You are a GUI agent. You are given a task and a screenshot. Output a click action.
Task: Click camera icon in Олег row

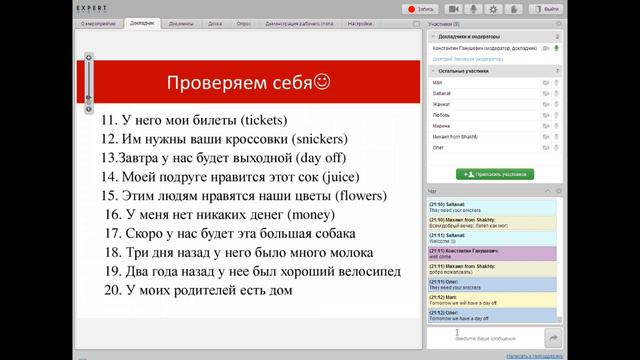click(x=546, y=147)
